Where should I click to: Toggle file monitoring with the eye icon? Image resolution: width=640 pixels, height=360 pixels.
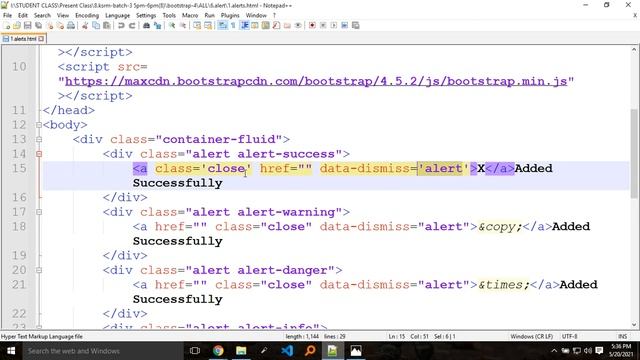point(298,25)
